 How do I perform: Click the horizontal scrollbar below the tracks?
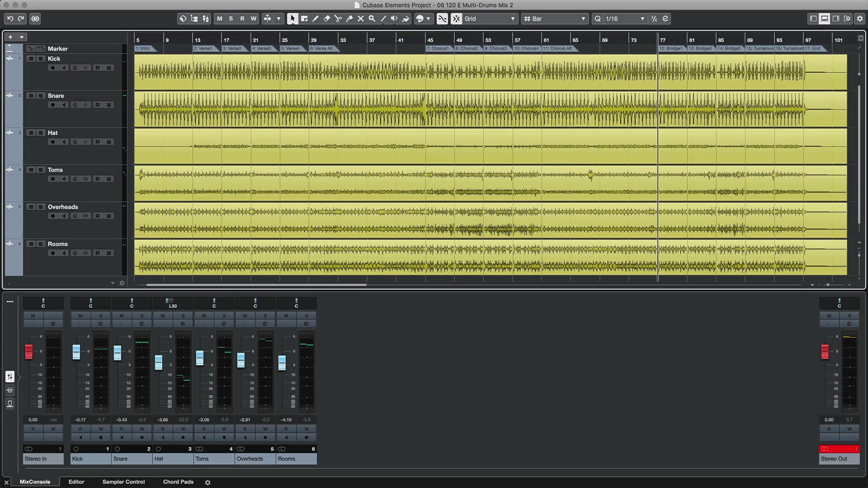pyautogui.click(x=256, y=285)
